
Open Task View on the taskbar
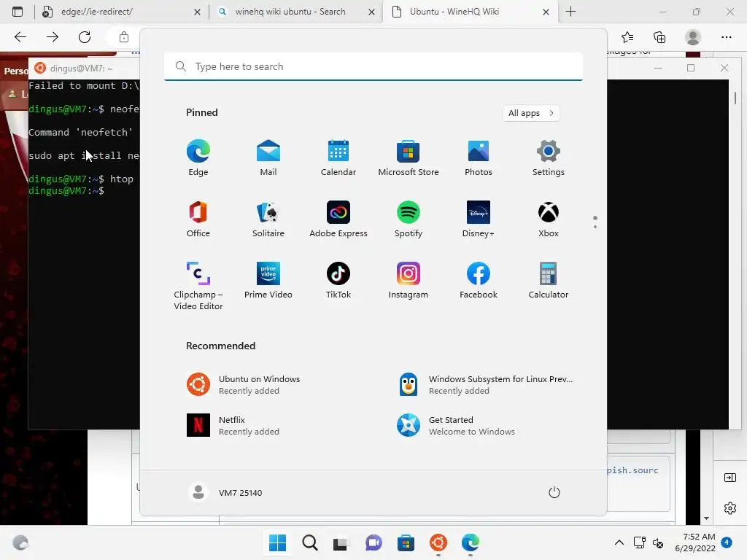[x=340, y=542]
